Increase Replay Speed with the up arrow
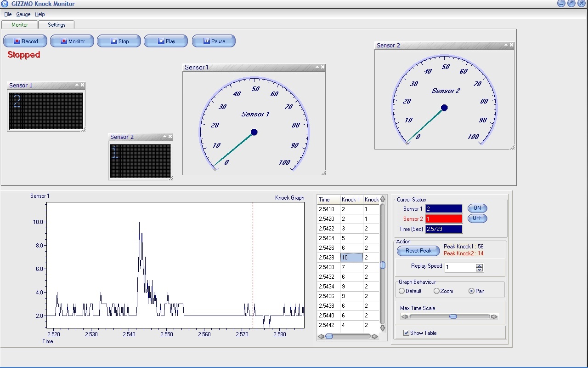The height and width of the screenshot is (368, 588). coord(480,265)
